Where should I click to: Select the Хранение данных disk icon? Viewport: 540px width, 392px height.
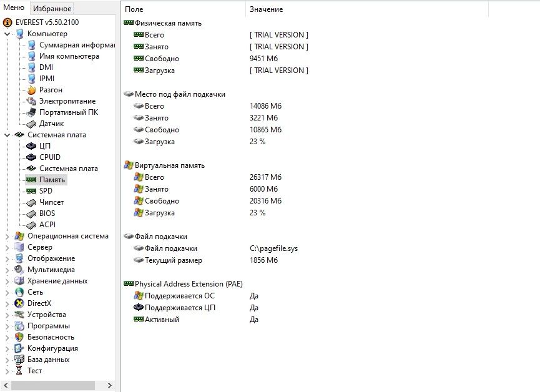coord(19,281)
